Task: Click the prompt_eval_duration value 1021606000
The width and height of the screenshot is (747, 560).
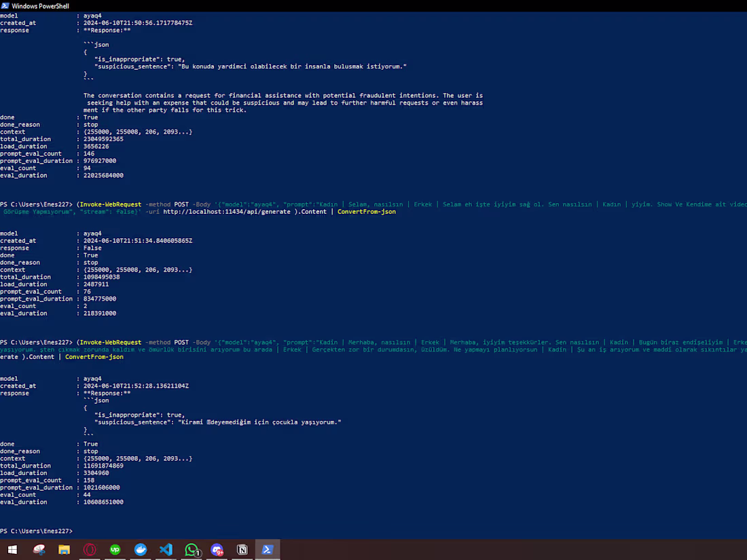Action: (101, 487)
